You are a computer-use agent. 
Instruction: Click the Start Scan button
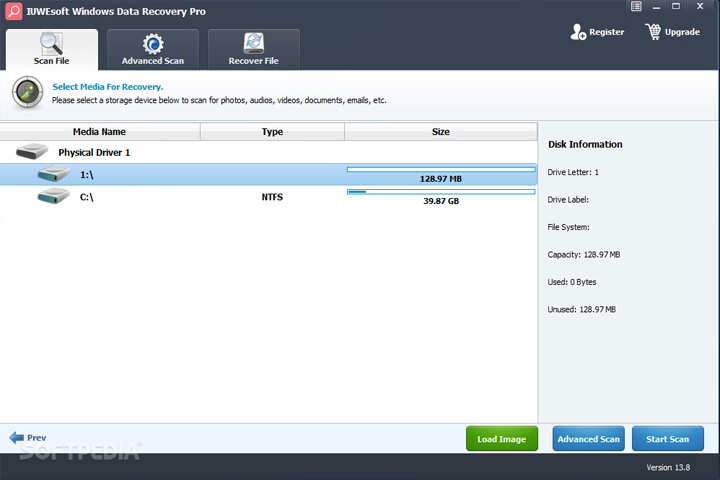click(668, 439)
